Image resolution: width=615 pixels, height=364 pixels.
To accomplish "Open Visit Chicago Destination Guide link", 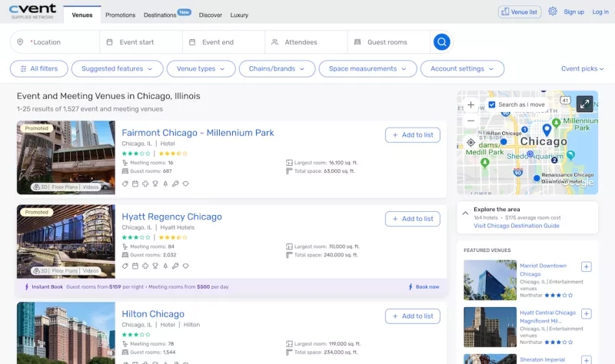I will [x=516, y=226].
